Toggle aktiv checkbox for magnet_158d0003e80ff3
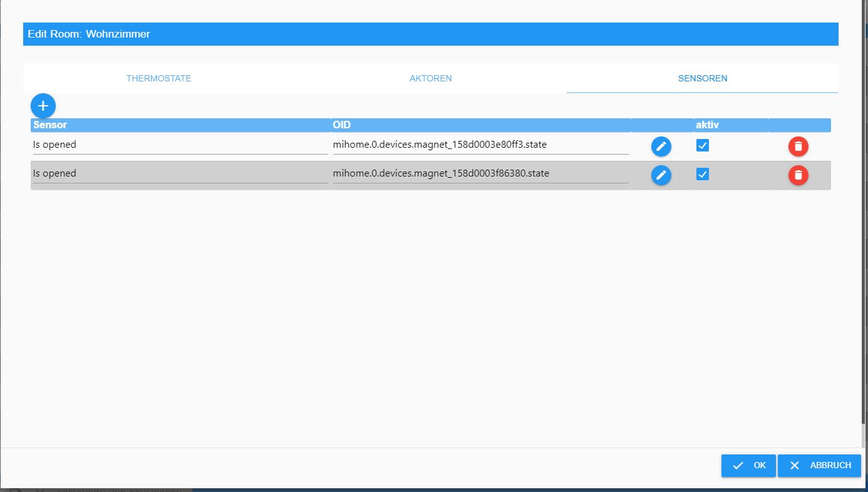Screen dimensions: 868x492 703,145
